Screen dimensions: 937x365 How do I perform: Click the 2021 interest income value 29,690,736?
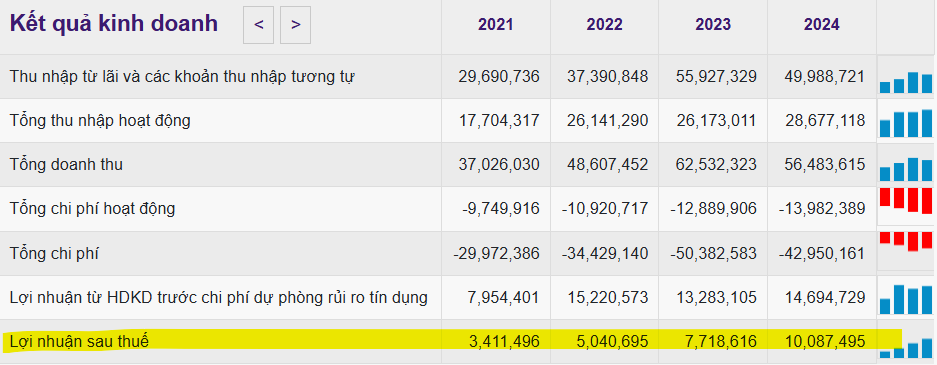(499, 76)
